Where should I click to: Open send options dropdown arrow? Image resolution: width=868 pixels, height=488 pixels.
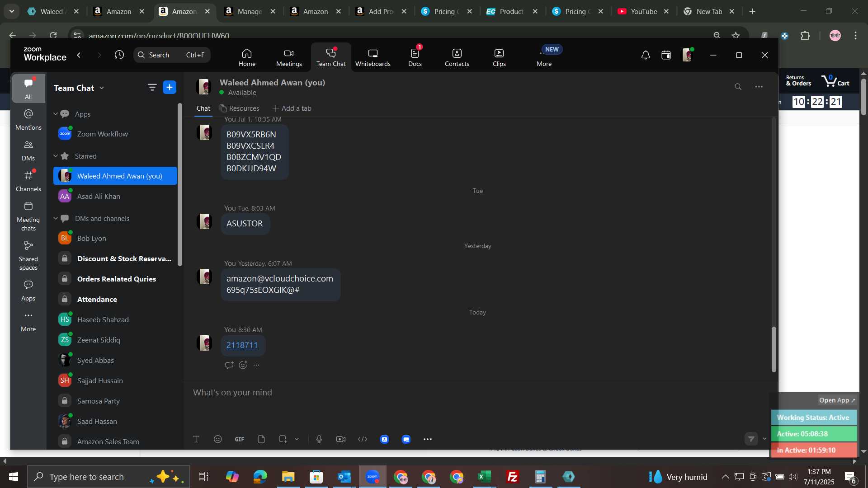[x=764, y=439]
